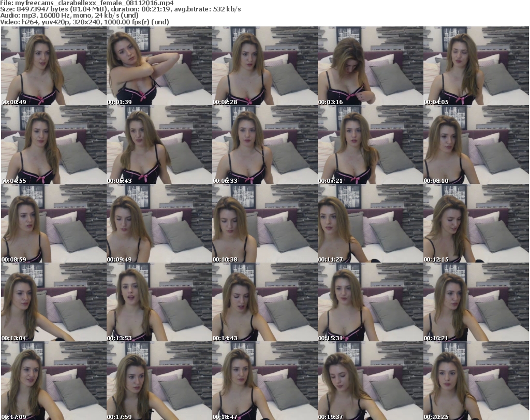Select the thumbnail timestamped 00:15:31
Image resolution: width=530 pixels, height=420 pixels.
coord(370,302)
